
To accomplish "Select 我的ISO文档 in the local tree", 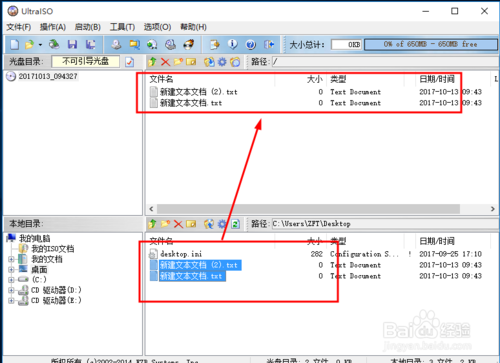I will 53,249.
